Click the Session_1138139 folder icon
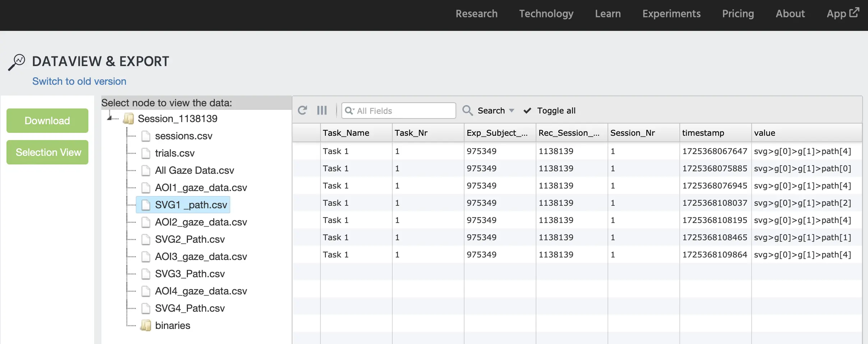The height and width of the screenshot is (344, 868). [129, 118]
